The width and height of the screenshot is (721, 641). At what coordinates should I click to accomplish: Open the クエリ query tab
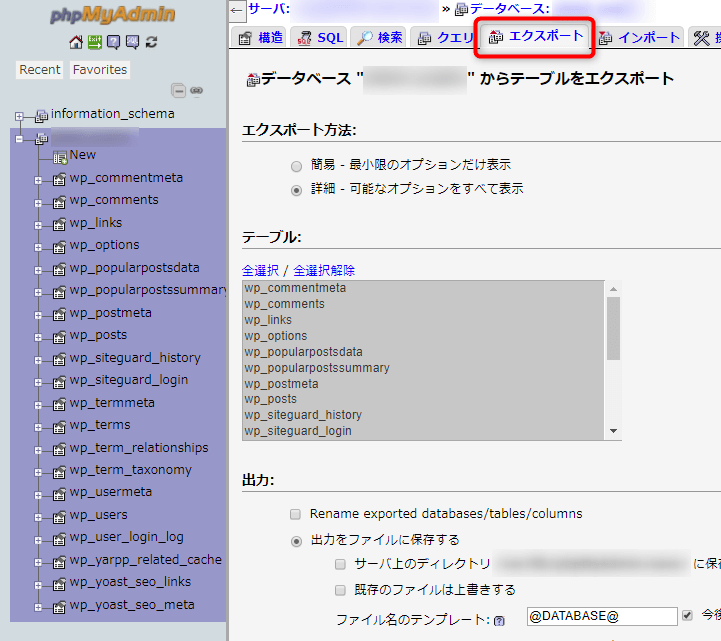pyautogui.click(x=444, y=37)
